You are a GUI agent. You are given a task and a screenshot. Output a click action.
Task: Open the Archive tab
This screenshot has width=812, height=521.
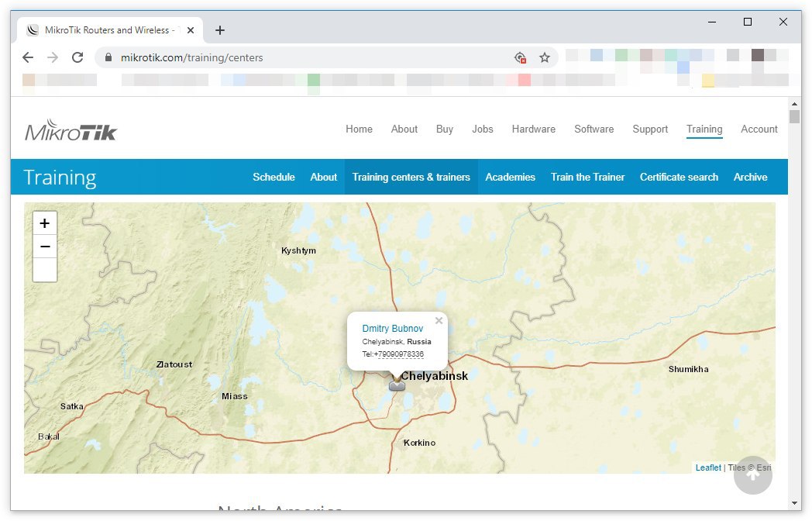click(x=750, y=177)
